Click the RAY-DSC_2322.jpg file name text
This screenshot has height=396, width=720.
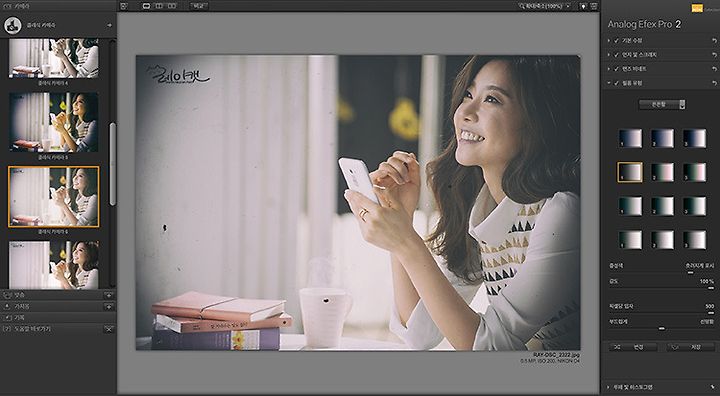557,355
